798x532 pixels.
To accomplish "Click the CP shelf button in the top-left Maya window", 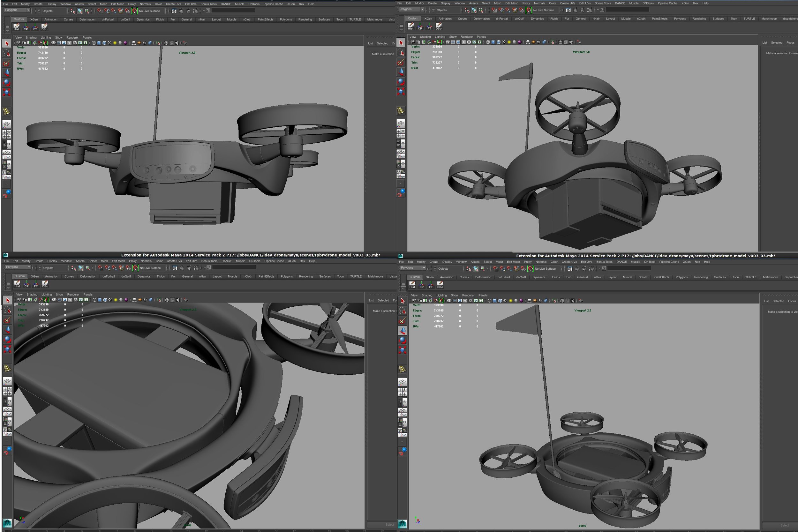I will pos(26,27).
